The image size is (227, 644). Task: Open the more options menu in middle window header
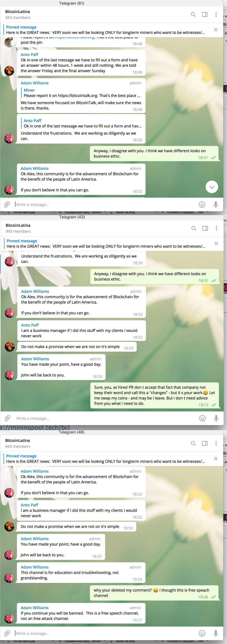click(x=217, y=228)
